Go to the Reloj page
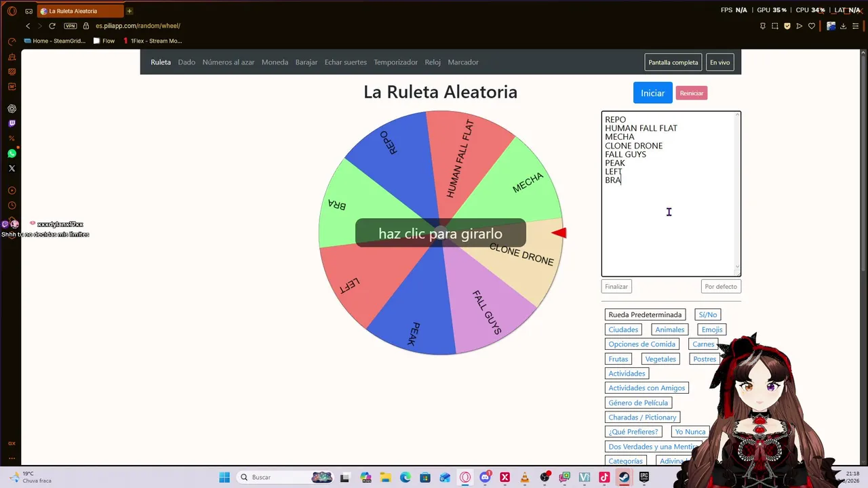The image size is (868, 488). pos(433,62)
